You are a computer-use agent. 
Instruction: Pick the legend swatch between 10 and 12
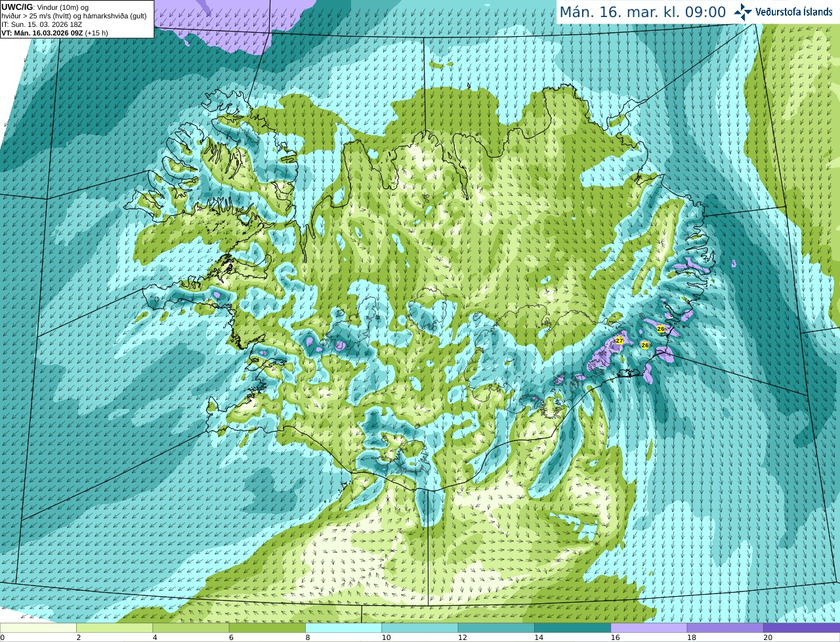(x=420, y=628)
